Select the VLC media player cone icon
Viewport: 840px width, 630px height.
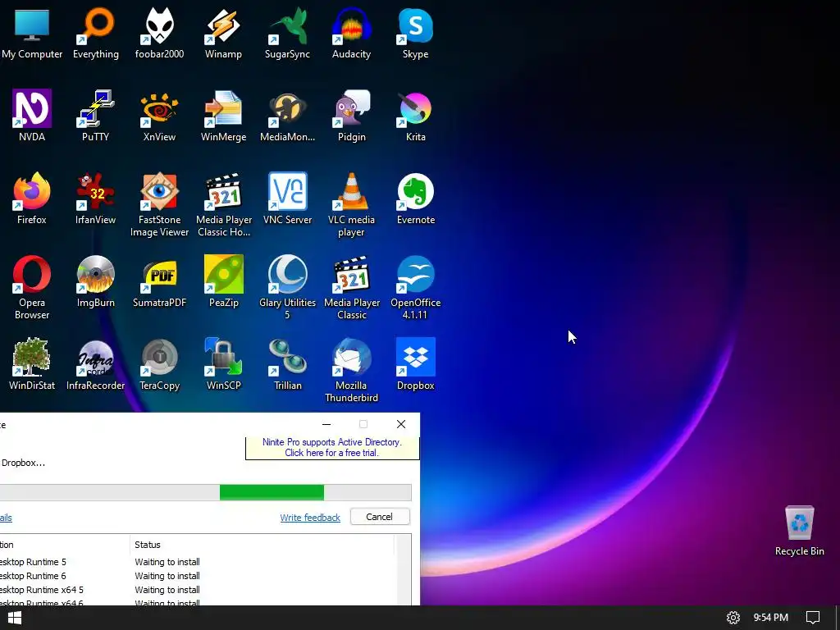[x=351, y=204]
